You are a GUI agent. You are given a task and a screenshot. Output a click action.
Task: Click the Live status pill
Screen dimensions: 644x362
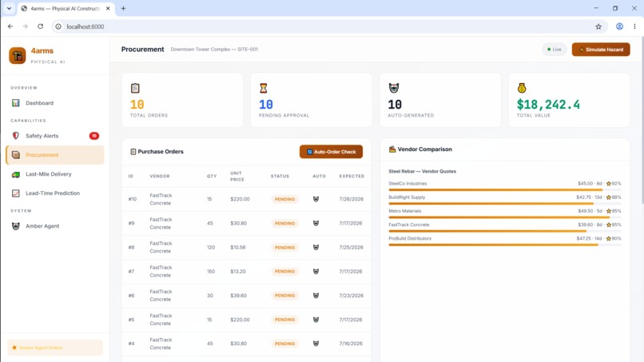pos(555,50)
